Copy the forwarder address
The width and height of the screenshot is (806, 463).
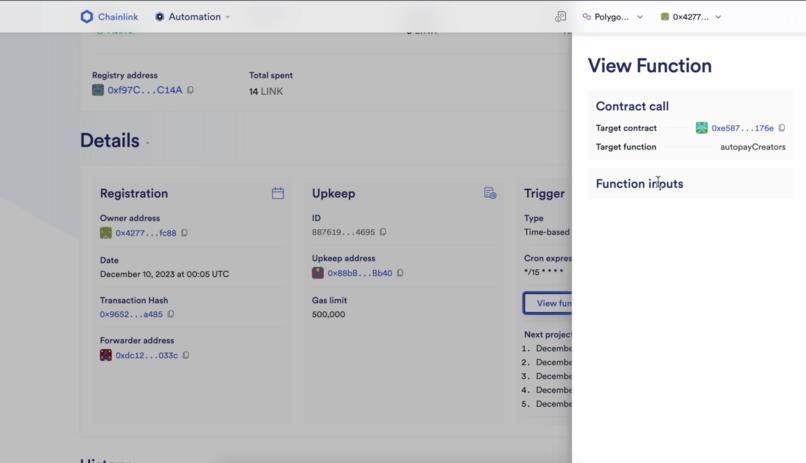click(186, 355)
